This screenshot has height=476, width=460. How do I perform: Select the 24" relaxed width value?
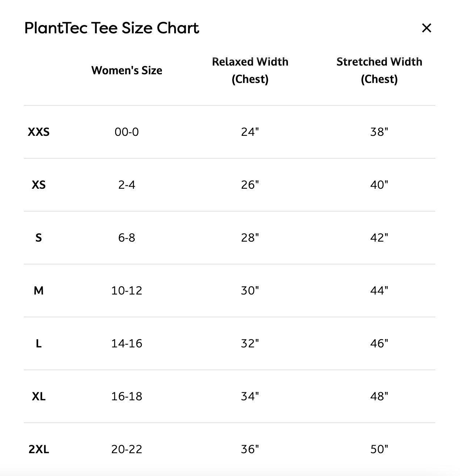(x=250, y=132)
